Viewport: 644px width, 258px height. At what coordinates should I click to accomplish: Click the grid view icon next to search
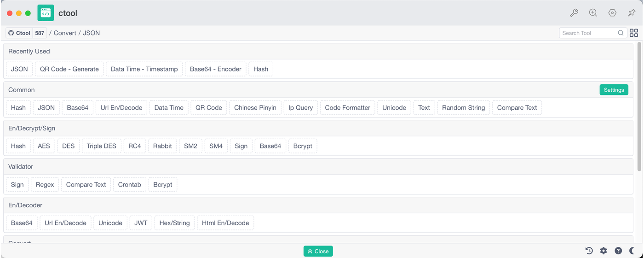[634, 33]
